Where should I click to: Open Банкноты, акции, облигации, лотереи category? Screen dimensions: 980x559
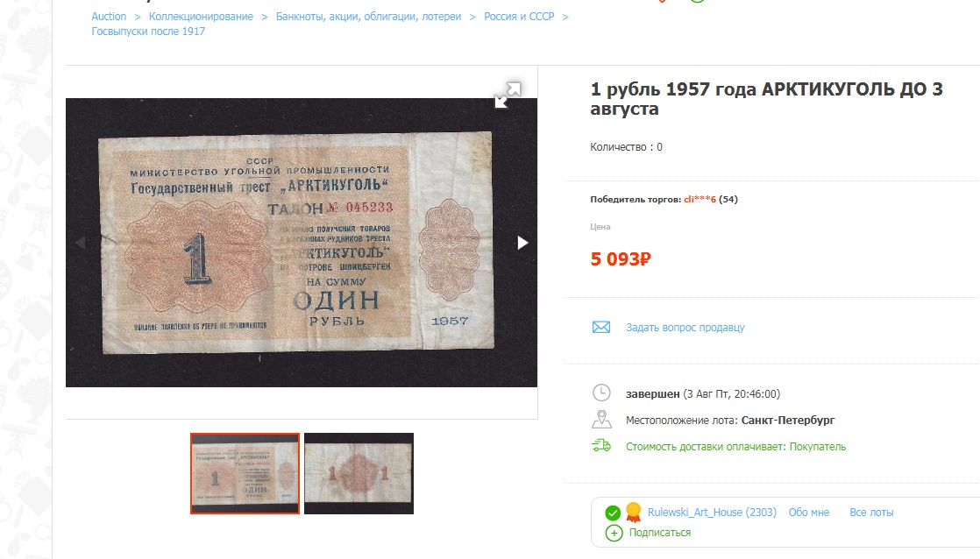click(x=369, y=17)
